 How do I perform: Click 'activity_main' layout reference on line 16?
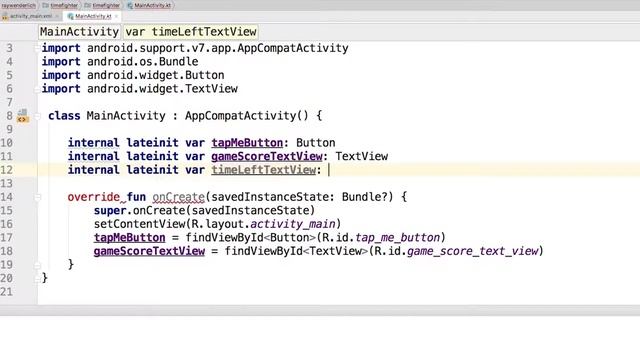[293, 224]
